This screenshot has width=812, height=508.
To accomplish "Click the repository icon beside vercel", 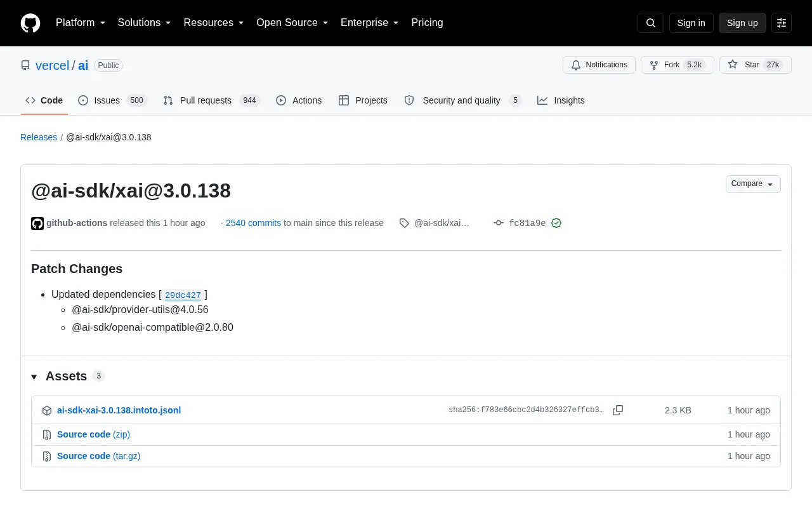I will coord(25,65).
